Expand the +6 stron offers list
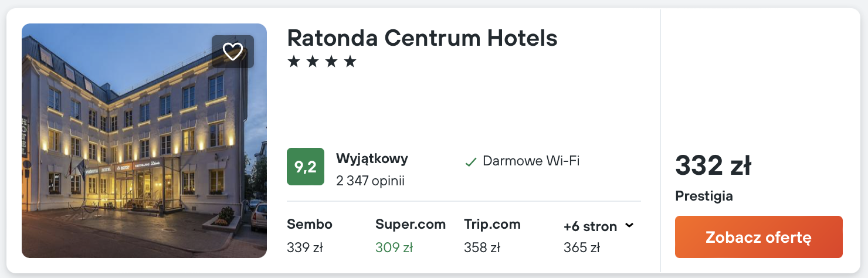The width and height of the screenshot is (868, 278). [x=590, y=226]
